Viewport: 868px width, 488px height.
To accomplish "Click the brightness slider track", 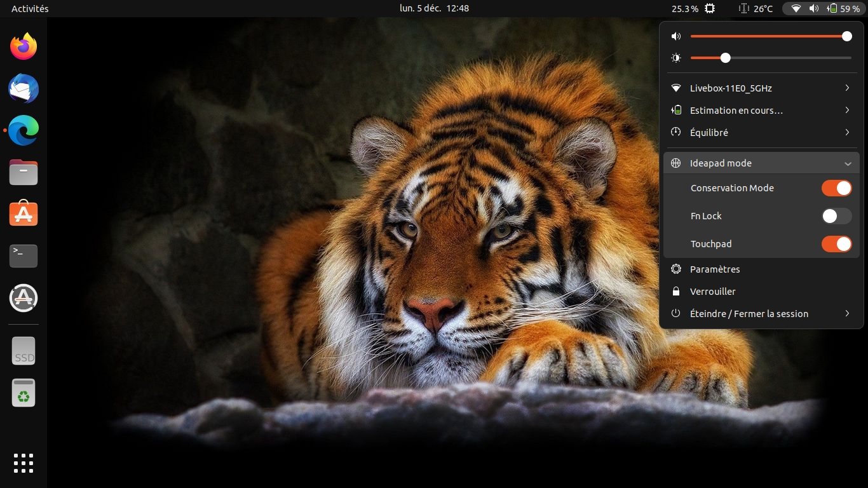I will [x=788, y=58].
